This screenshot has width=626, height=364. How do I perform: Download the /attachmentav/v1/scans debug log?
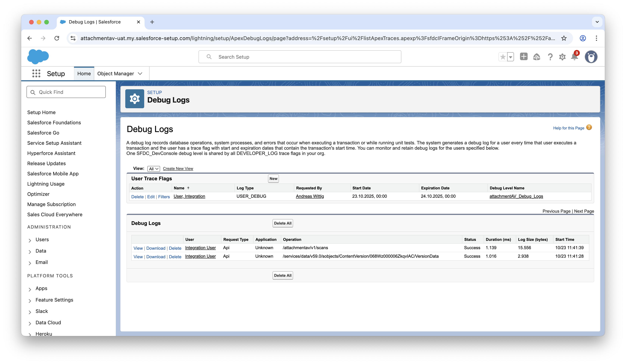coord(156,248)
